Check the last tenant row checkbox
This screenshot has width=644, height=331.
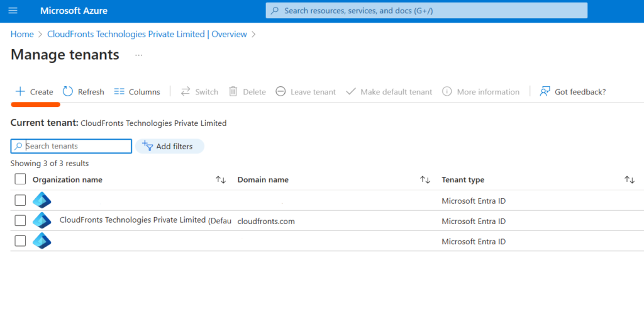pyautogui.click(x=20, y=241)
